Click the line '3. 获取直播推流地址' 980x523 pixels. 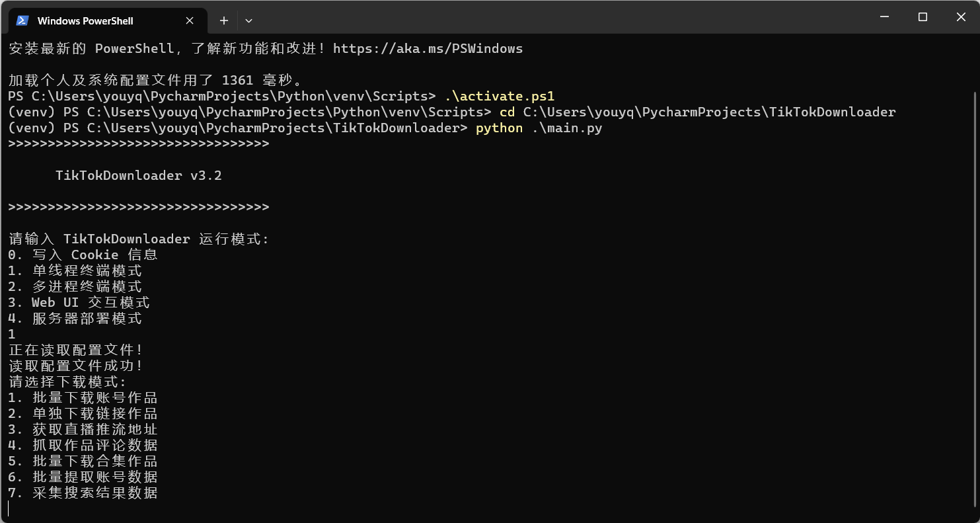click(x=83, y=429)
